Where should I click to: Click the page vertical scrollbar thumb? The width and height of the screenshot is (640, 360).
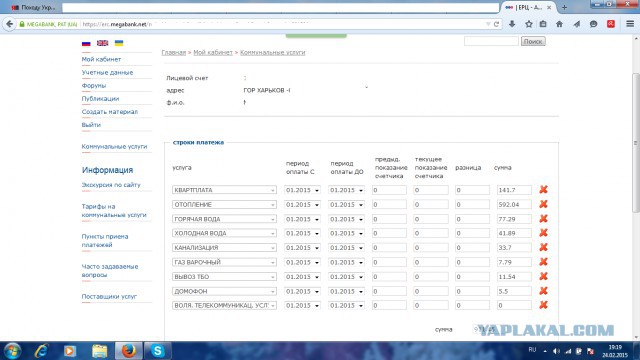pos(636,143)
